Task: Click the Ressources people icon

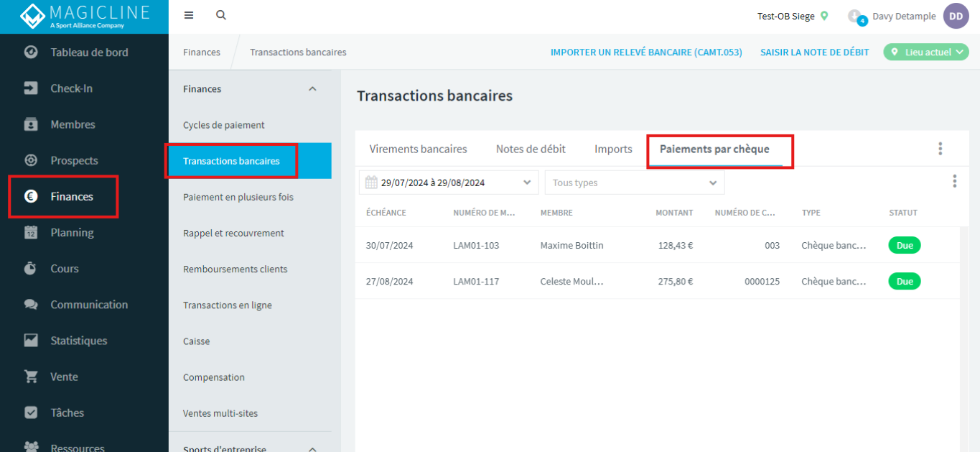Action: tap(31, 446)
